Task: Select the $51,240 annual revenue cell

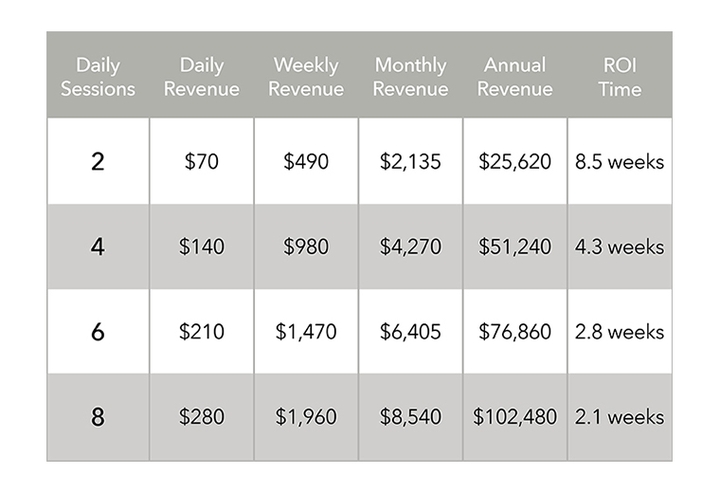Action: [x=515, y=246]
